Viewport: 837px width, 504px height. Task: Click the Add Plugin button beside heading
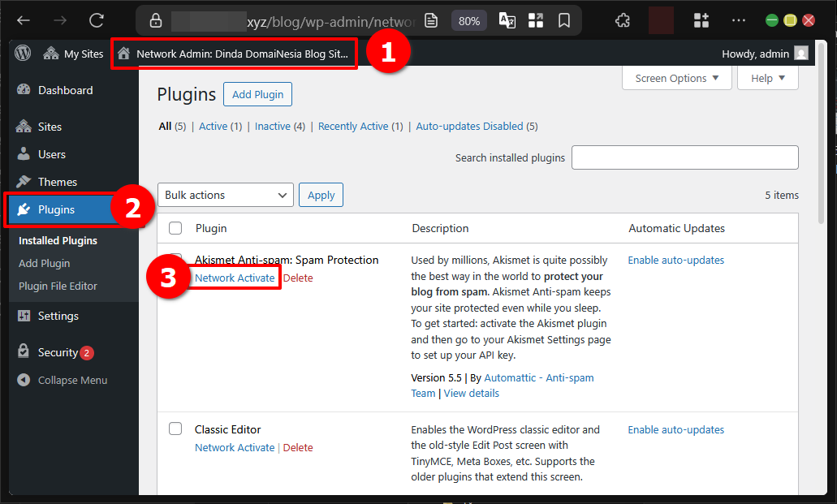tap(257, 94)
